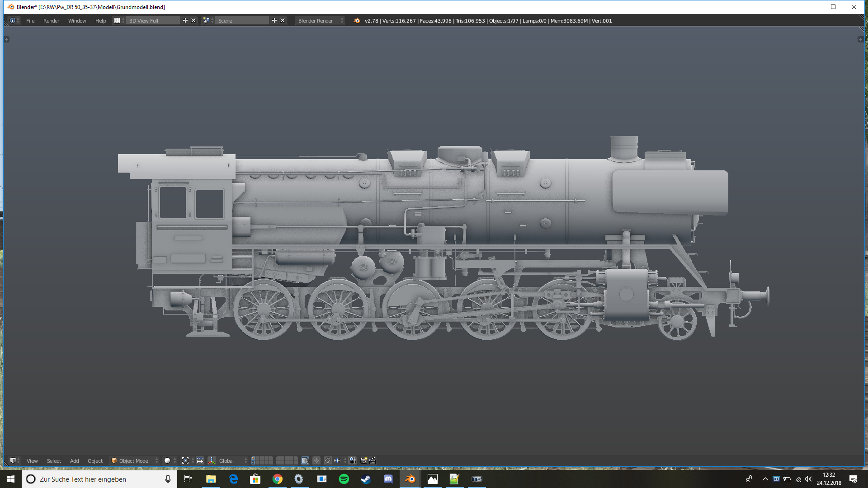Toggle the 3D manipulator axes icon
The image size is (868, 488).
pyautogui.click(x=211, y=461)
